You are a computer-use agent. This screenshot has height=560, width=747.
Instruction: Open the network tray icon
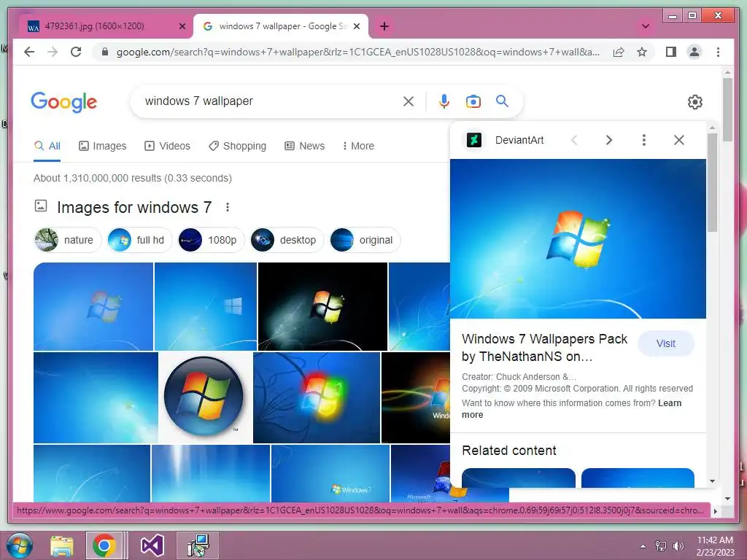point(661,545)
